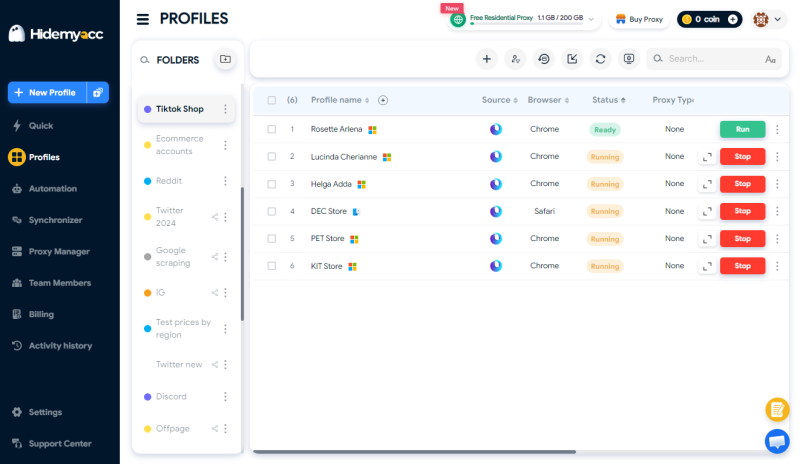This screenshot has height=464, width=800.
Task: Open the notes floating icon
Action: (777, 409)
